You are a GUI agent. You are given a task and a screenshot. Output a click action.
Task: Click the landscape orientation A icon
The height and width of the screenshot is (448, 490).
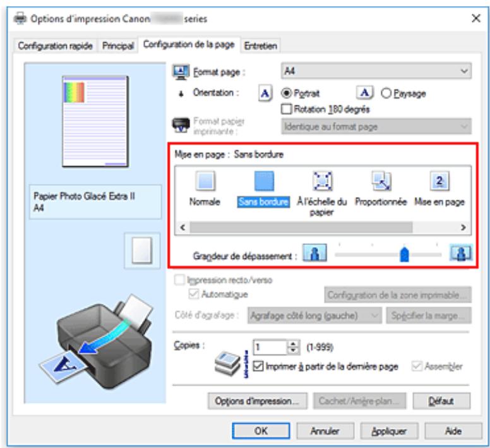tap(364, 92)
